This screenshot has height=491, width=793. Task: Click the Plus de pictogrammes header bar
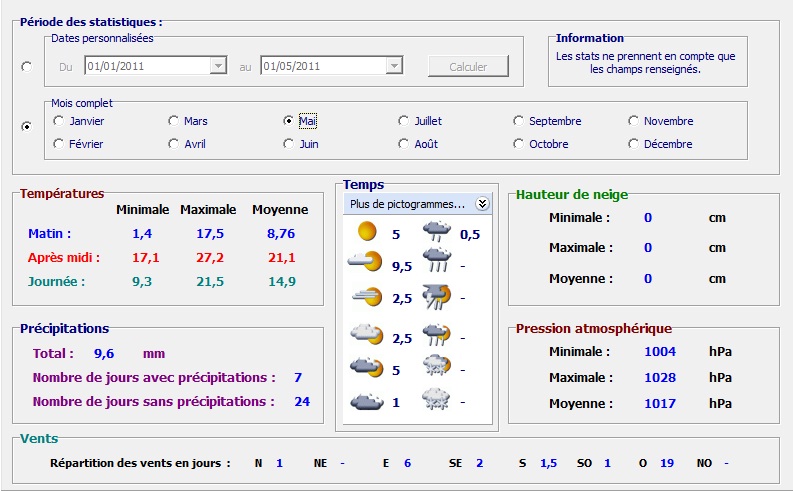(x=407, y=204)
